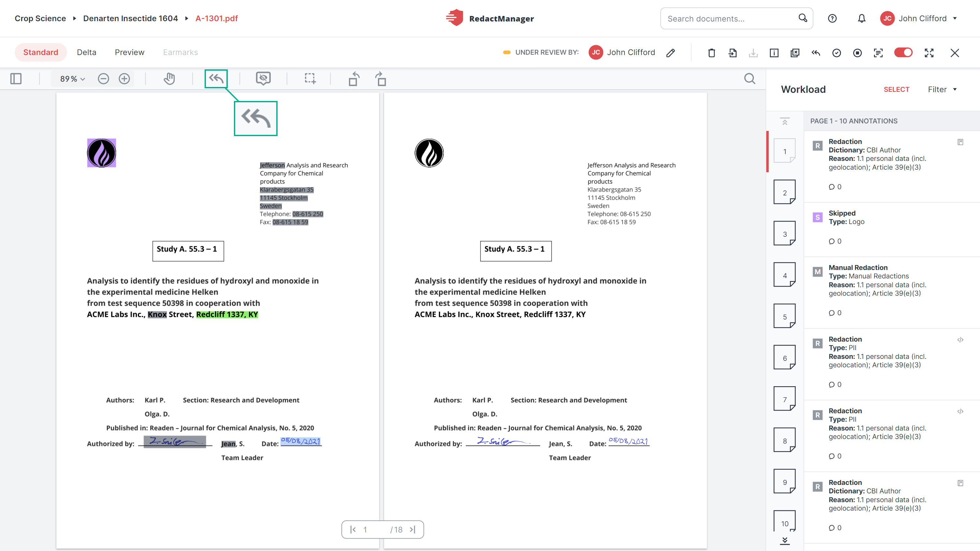
Task: Select the pan hand tool
Action: (169, 79)
